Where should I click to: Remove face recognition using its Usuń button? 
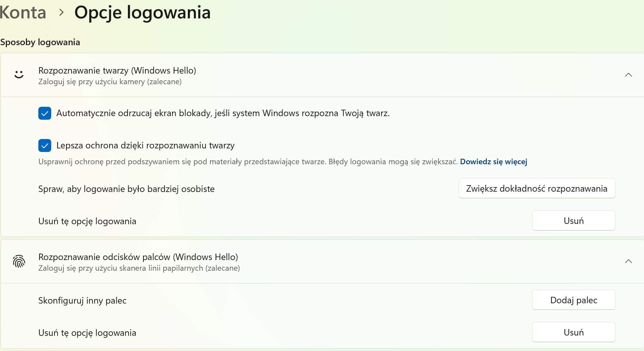pyautogui.click(x=573, y=221)
